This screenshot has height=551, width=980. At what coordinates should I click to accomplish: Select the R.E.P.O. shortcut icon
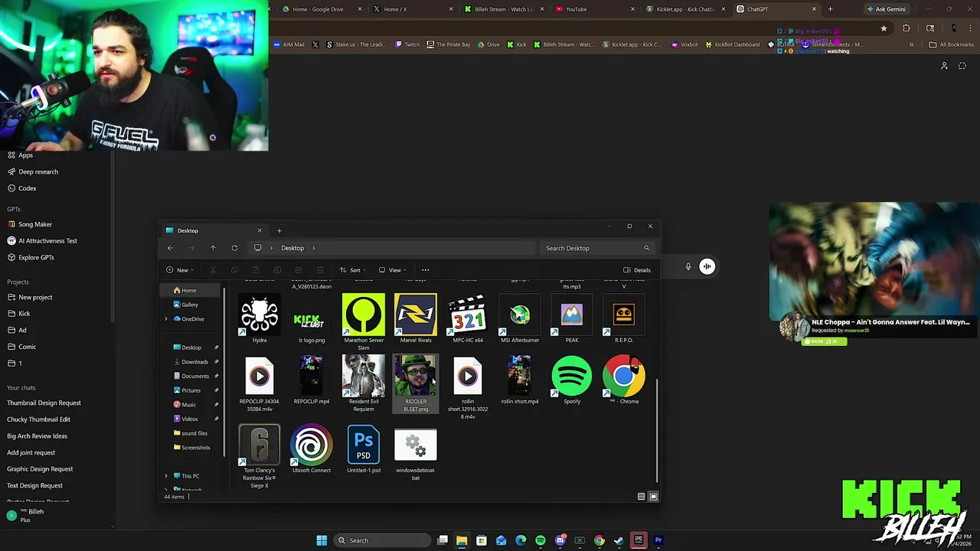(x=624, y=320)
